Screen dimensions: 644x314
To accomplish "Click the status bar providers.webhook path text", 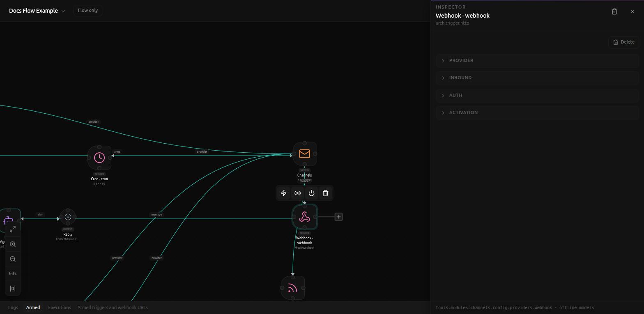I will tap(494, 307).
